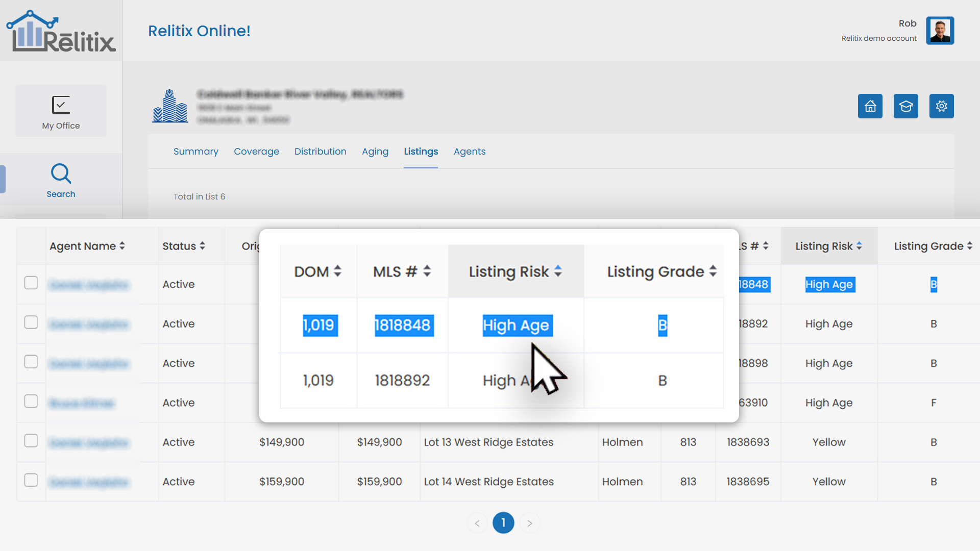Screen dimensions: 980x551
Task: Check the row for Lot 14 West Ridge Estates
Action: click(x=31, y=480)
